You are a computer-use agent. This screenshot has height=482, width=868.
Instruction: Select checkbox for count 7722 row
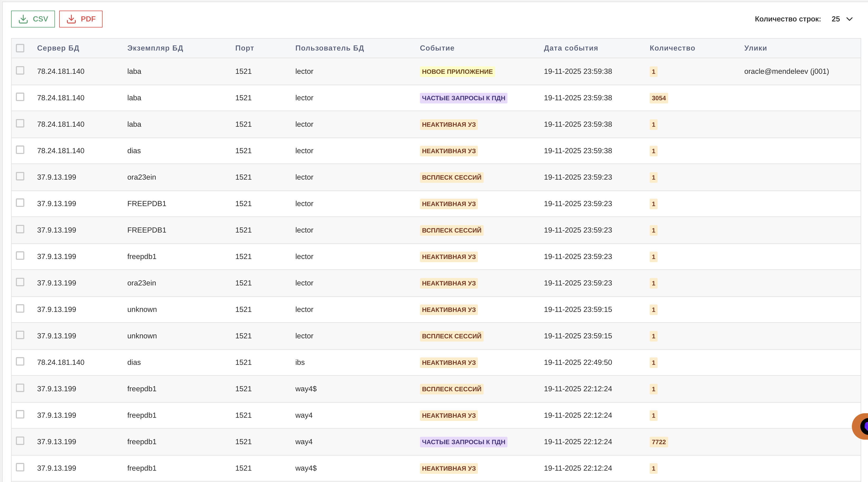pos(20,441)
